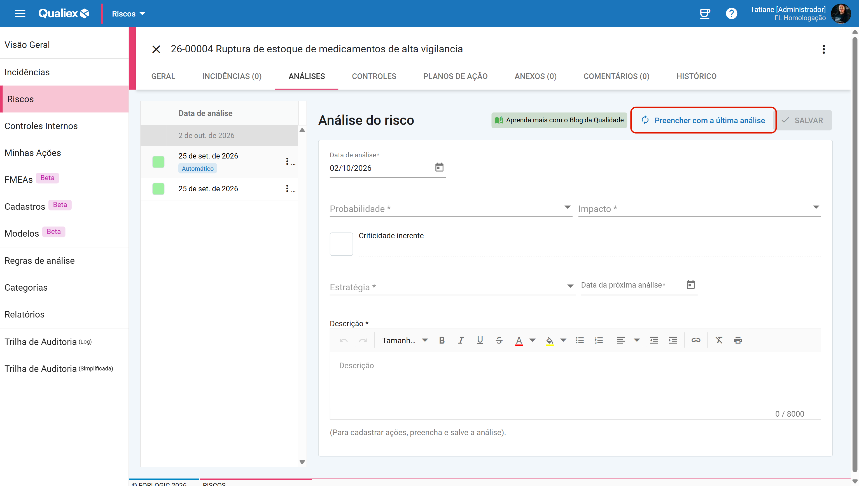Apply the yellow highlight color button

549,340
